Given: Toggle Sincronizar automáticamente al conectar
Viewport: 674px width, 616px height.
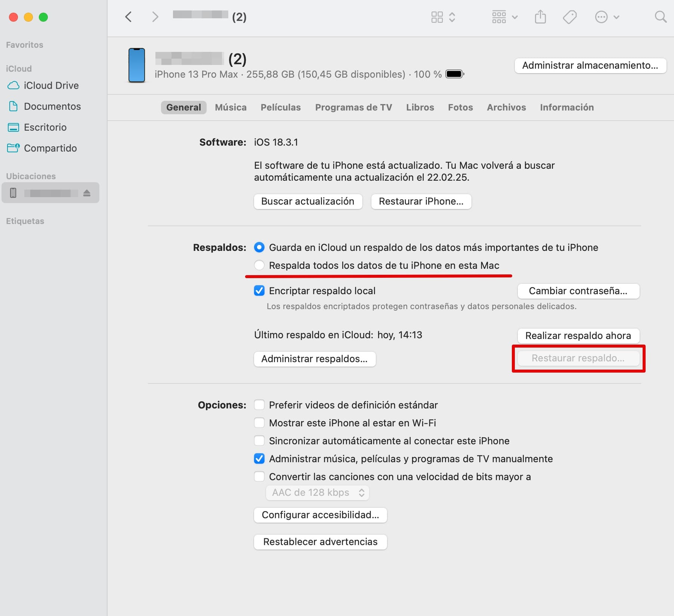Looking at the screenshot, I should coord(259,441).
